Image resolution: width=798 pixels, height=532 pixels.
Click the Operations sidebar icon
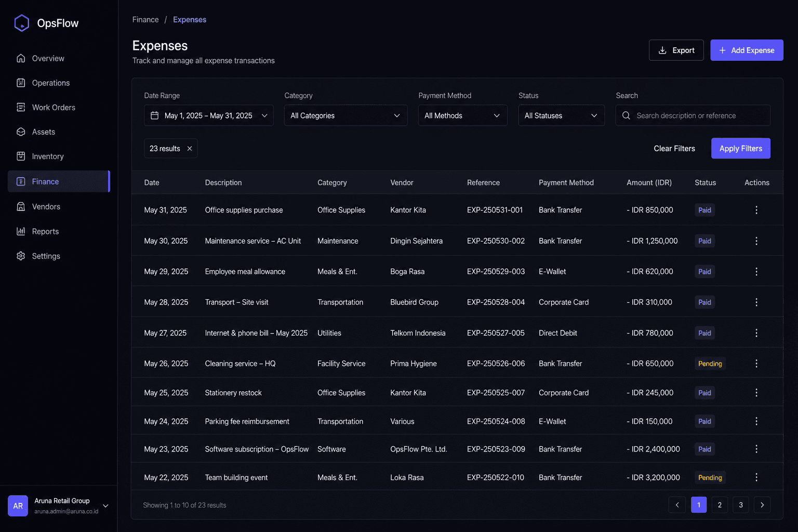[21, 83]
